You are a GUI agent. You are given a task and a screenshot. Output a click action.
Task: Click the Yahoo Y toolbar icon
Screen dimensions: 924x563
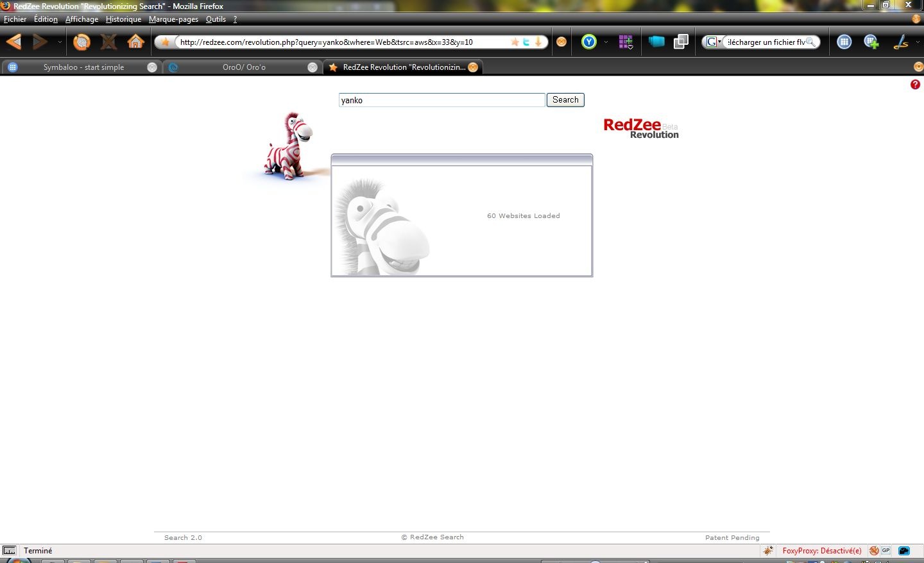coord(589,42)
